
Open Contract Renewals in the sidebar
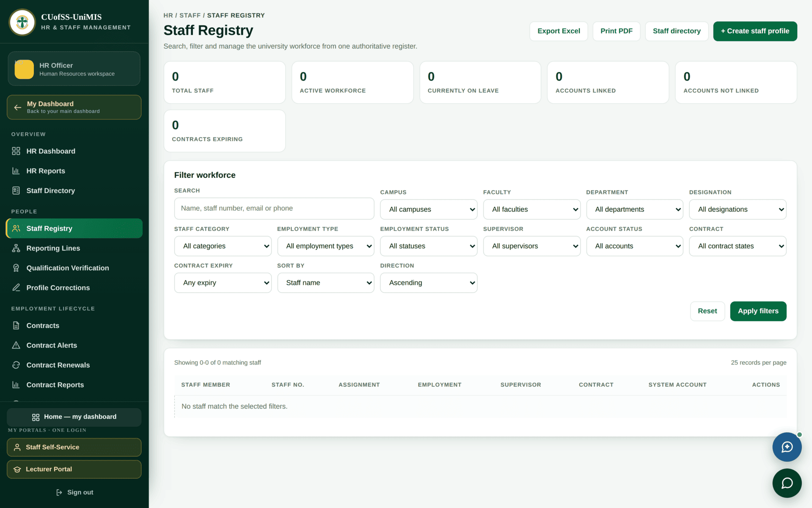(x=74, y=365)
